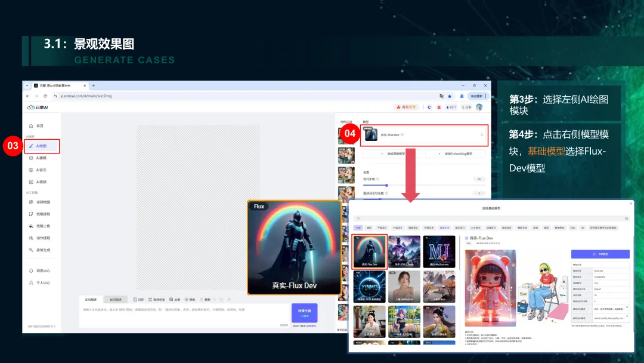644x363 pixels.
Task: Click the undo arrow in the prompt toolbar
Action: coord(221,299)
